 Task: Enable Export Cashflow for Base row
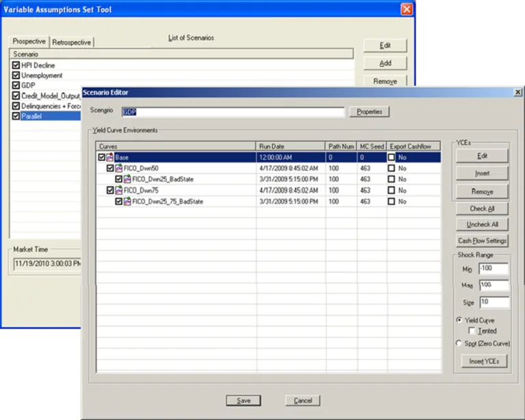(391, 157)
